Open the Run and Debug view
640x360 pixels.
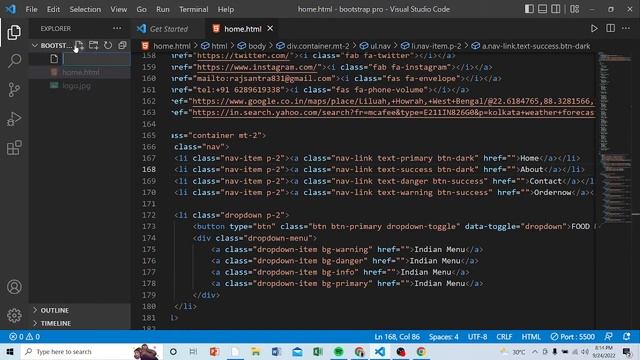tap(14, 119)
